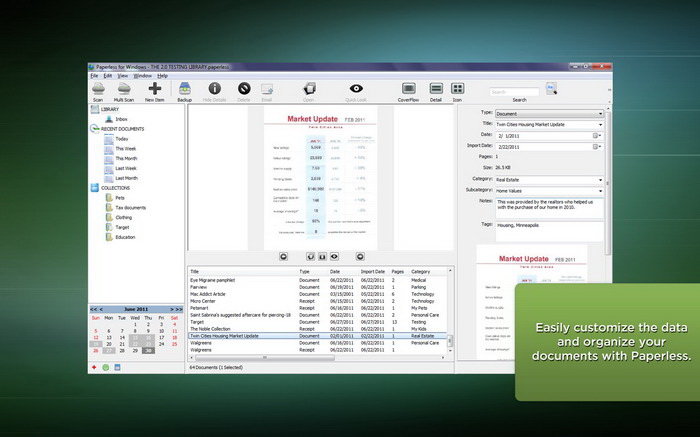The height and width of the screenshot is (437, 700).
Task: Open the Category dropdown showing Real Estate
Action: click(549, 180)
